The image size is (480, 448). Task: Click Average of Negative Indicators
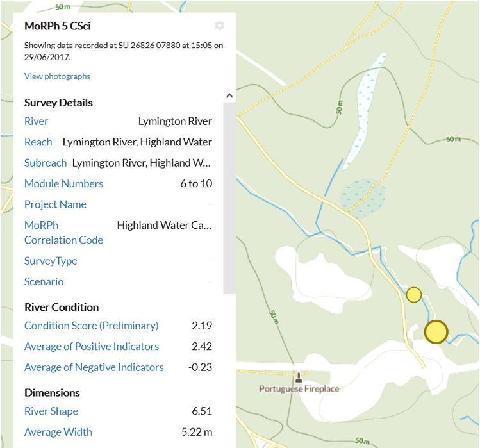(94, 367)
